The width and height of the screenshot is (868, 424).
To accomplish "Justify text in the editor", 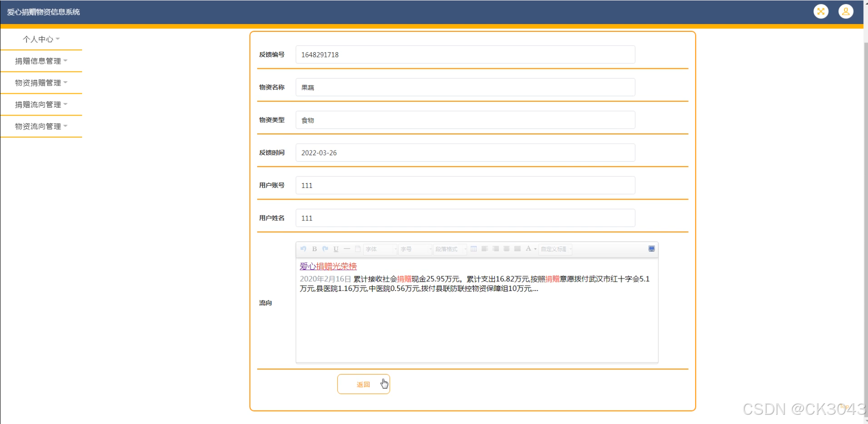I will (x=517, y=249).
